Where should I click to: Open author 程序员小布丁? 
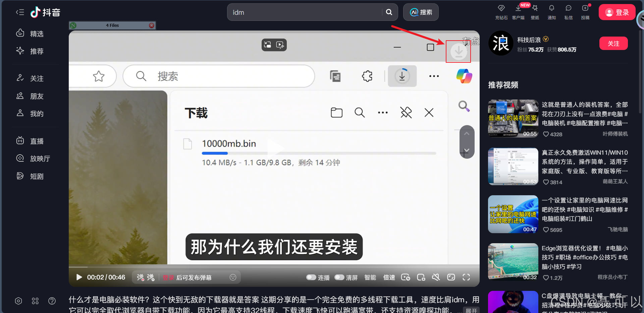pyautogui.click(x=612, y=277)
